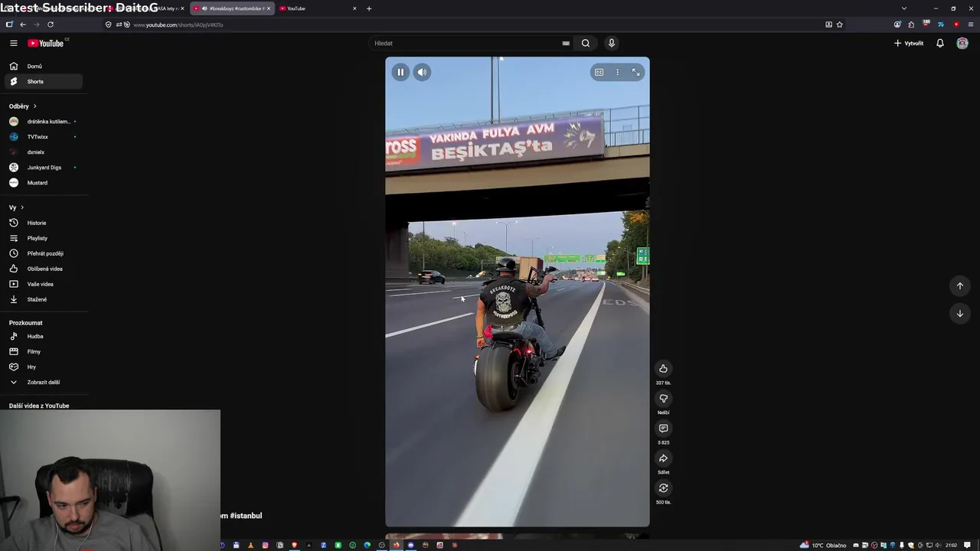Open the TVTwixx subscription channel
The height and width of the screenshot is (551, 980).
(44, 136)
